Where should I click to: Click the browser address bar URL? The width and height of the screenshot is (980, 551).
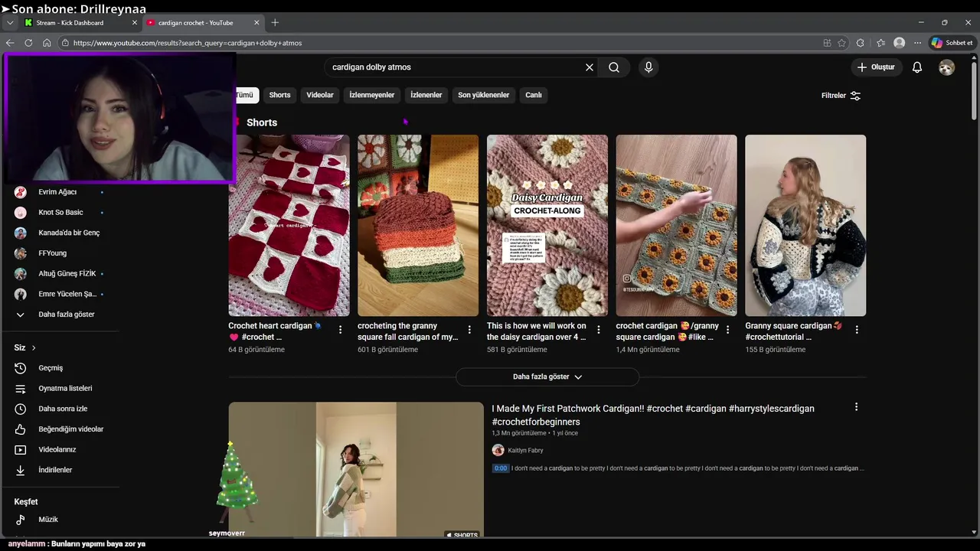click(188, 43)
